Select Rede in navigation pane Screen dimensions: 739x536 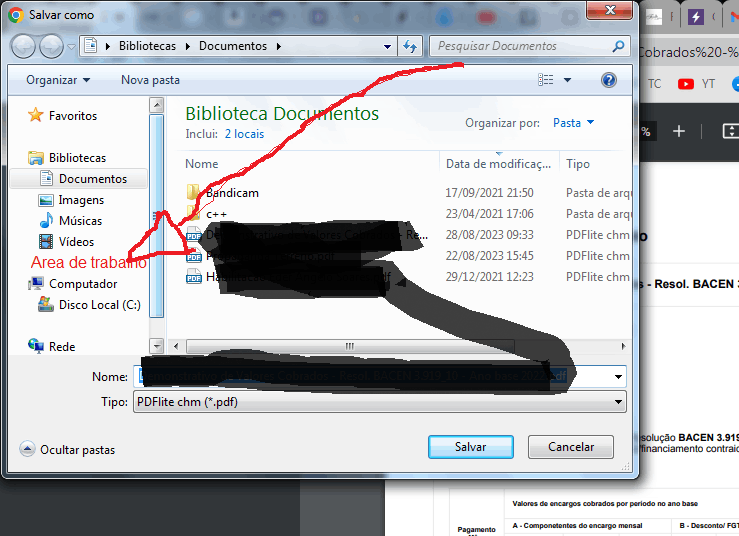point(62,347)
